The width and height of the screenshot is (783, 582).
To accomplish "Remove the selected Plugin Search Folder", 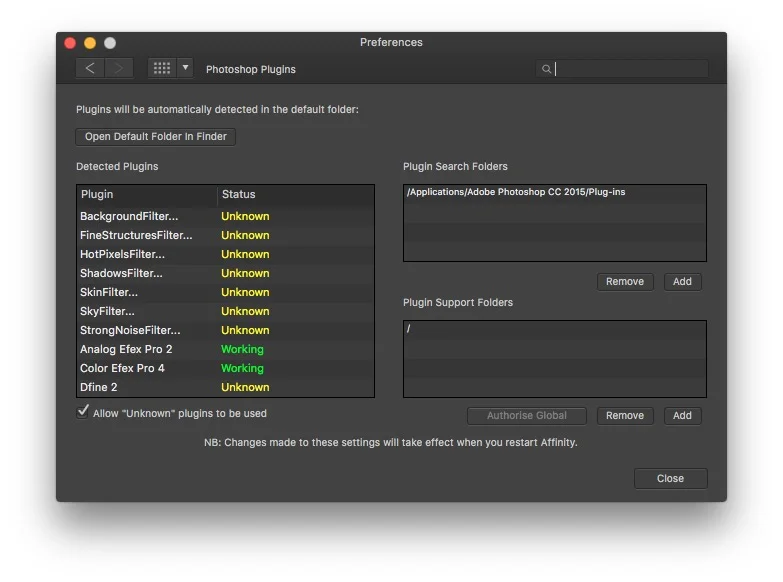I will click(625, 281).
